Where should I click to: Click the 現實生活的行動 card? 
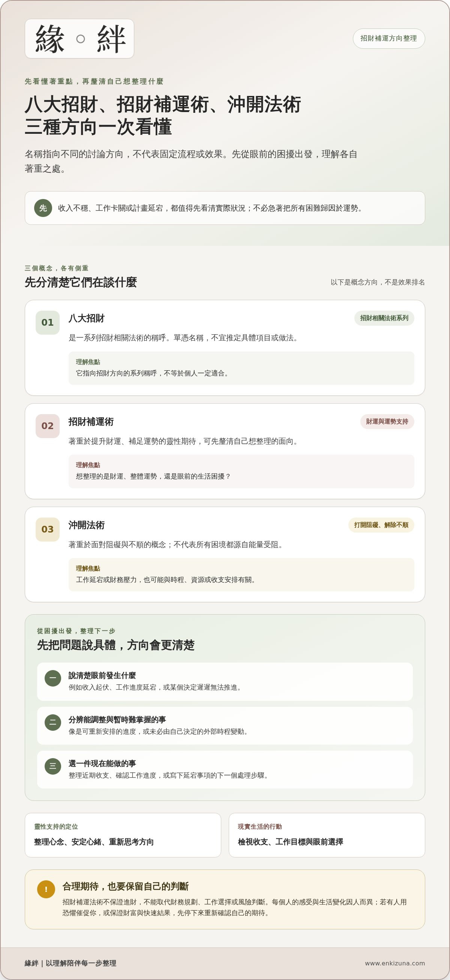[x=327, y=835]
